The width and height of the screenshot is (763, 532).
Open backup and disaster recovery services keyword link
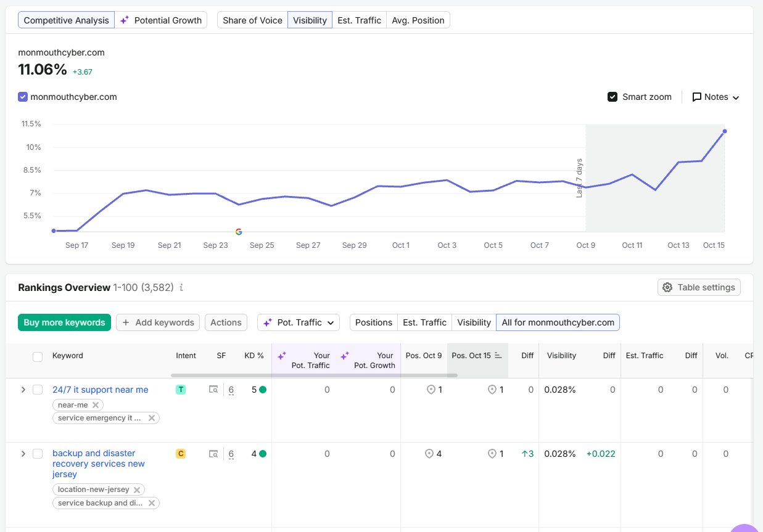coord(99,464)
